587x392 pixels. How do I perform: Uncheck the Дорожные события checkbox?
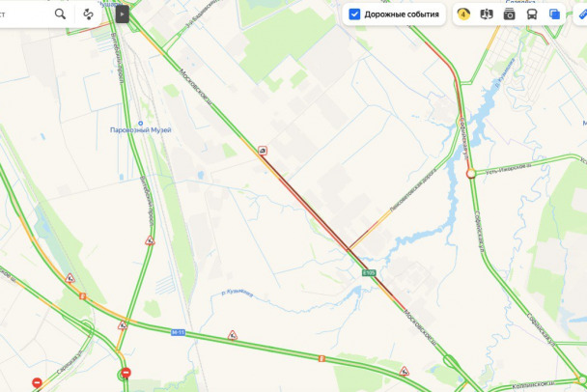(x=354, y=14)
